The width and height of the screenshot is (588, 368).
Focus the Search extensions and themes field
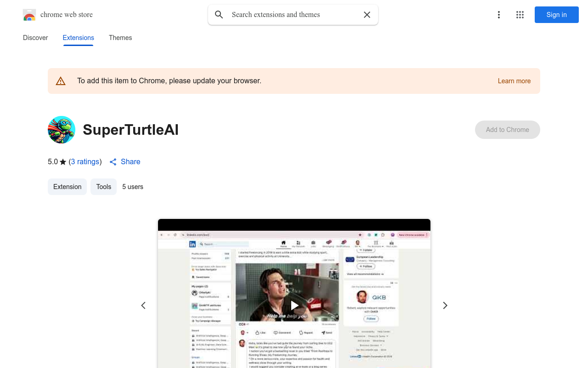tap(293, 15)
